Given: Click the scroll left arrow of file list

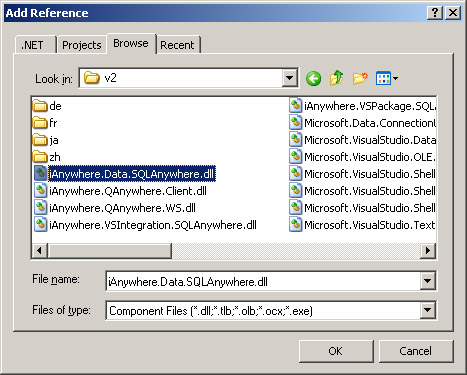Looking at the screenshot, I should (x=40, y=251).
